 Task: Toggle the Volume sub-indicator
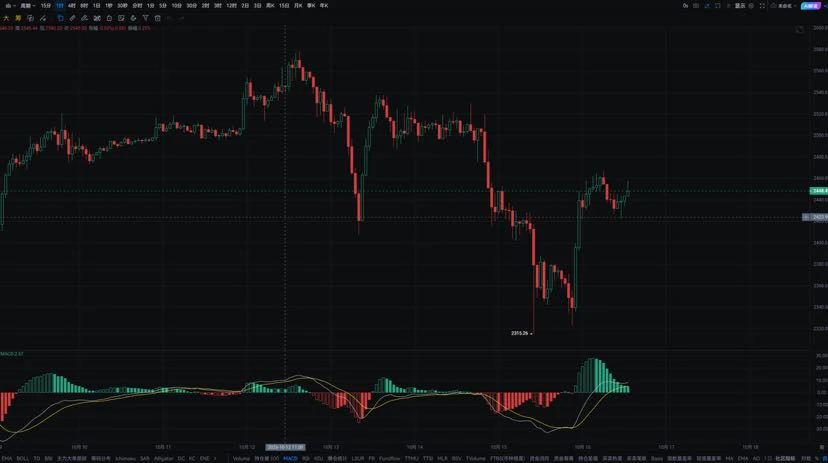point(241,459)
